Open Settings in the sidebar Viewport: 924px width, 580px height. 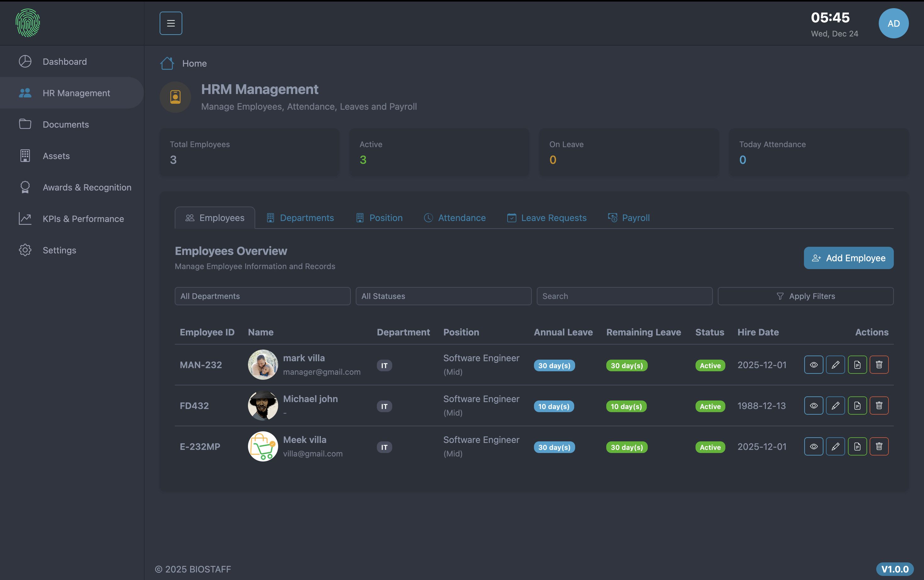(x=59, y=250)
